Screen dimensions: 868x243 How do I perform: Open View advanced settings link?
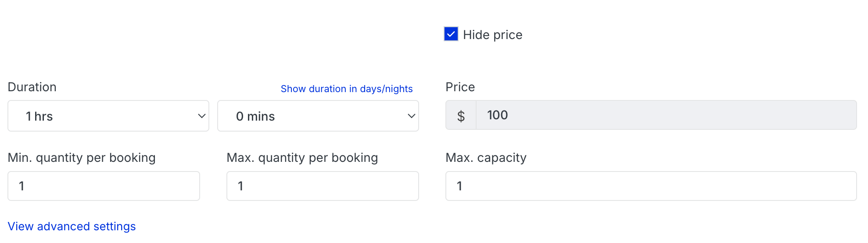tap(72, 226)
